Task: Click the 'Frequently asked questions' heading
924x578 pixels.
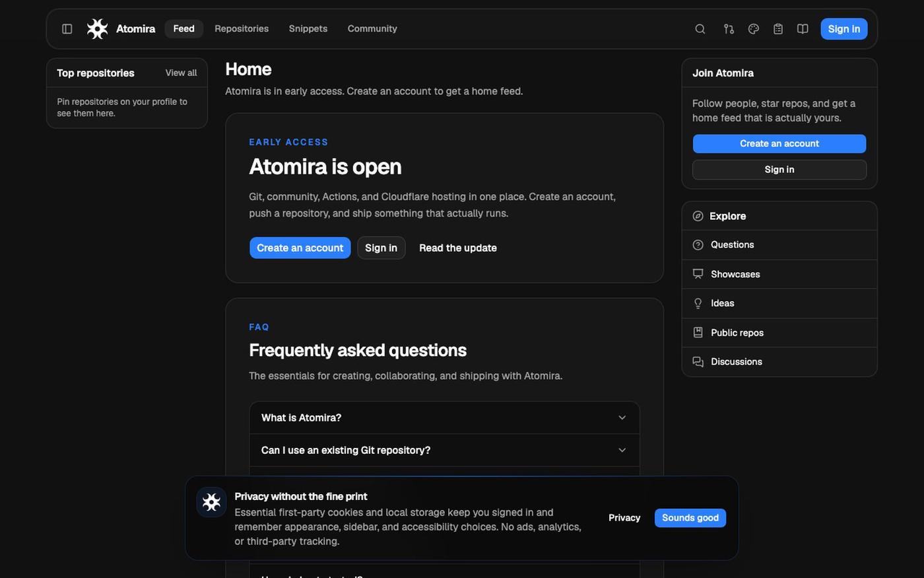Action: pos(358,350)
